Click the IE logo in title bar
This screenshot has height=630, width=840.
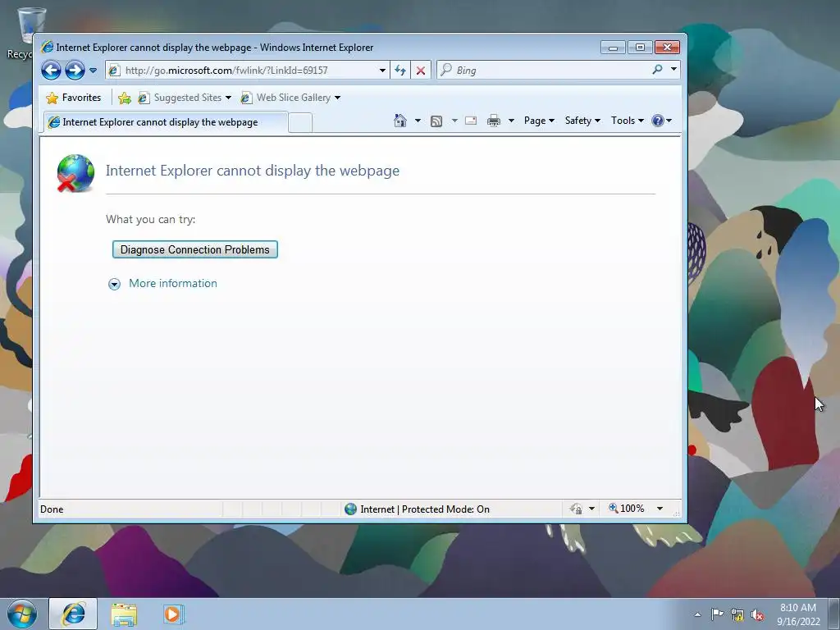[47, 47]
